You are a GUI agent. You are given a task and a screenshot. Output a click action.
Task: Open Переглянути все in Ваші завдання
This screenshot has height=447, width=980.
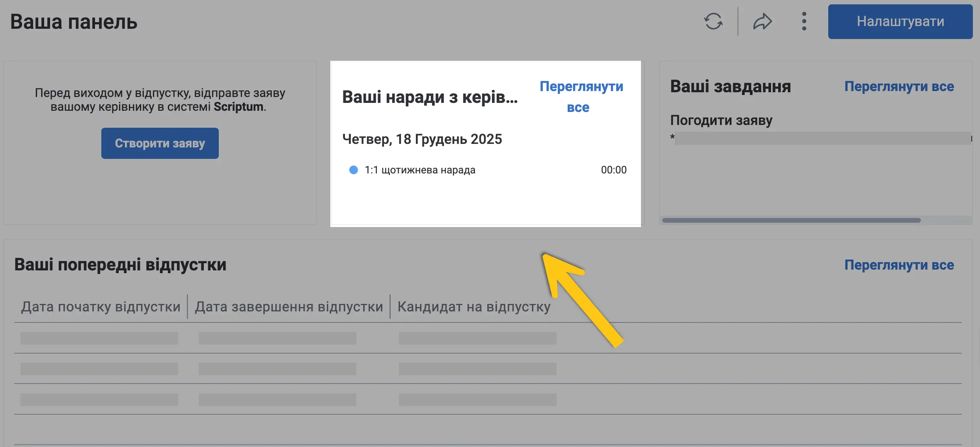point(899,86)
